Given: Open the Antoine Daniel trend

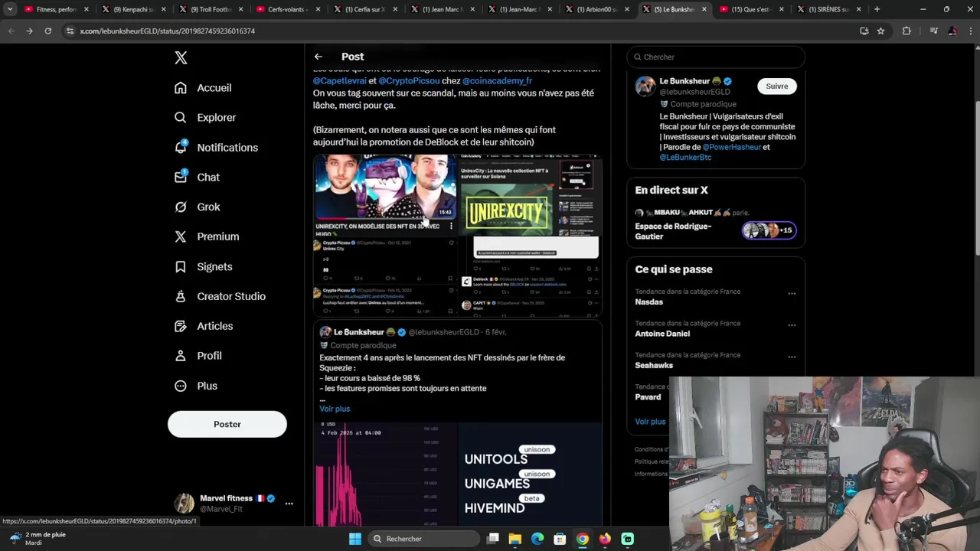Looking at the screenshot, I should [x=662, y=334].
